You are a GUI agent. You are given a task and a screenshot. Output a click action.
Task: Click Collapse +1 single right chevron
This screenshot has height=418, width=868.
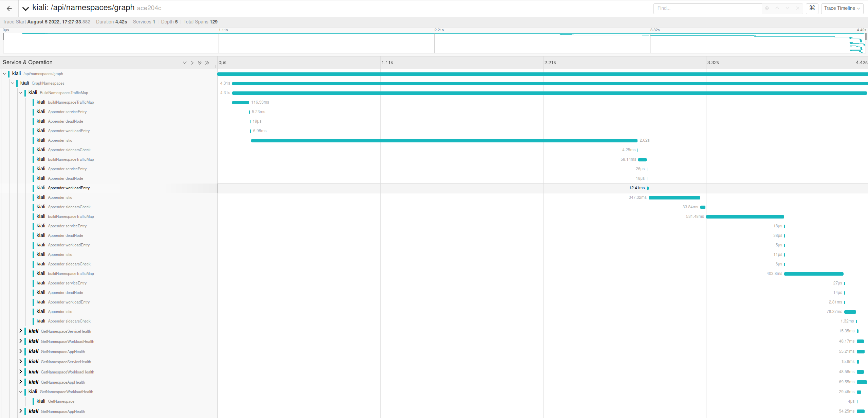click(x=192, y=63)
